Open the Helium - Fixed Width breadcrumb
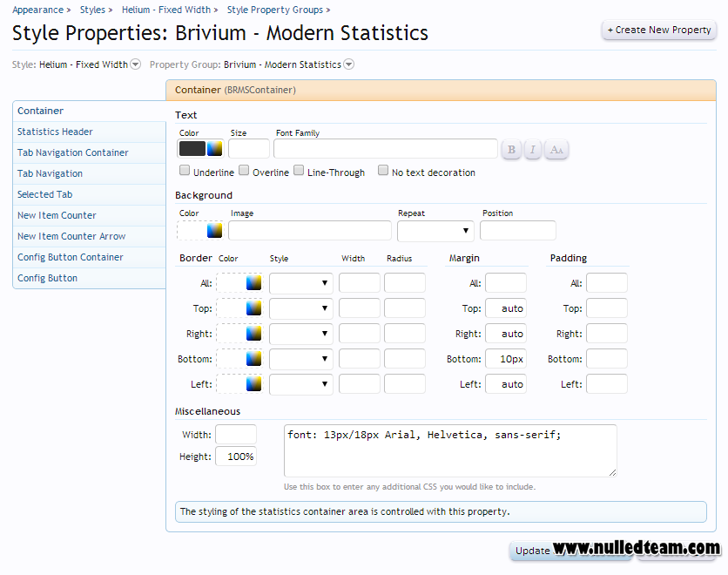This screenshot has height=575, width=728. [166, 10]
